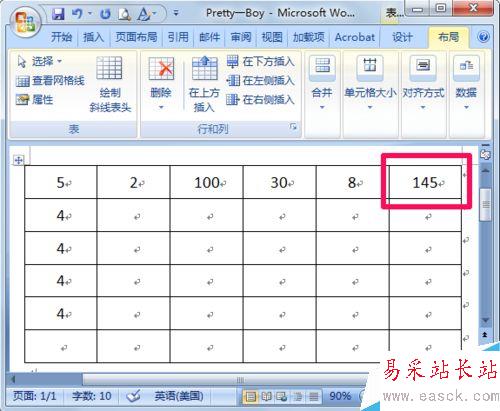500x411 pixels.
Task: Open the Office button menu
Action: coord(25,22)
